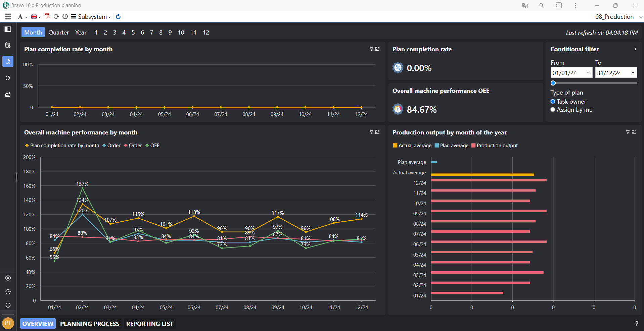This screenshot has height=331, width=644.
Task: Open the To date dropdown
Action: click(633, 73)
